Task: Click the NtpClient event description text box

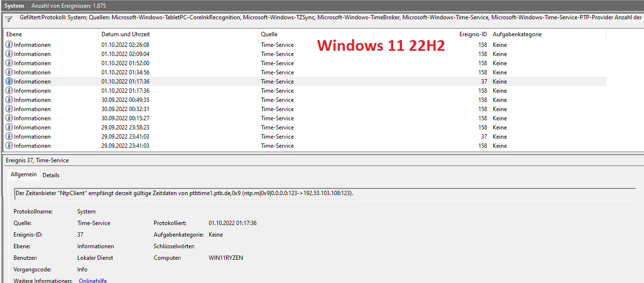Action: point(325,193)
